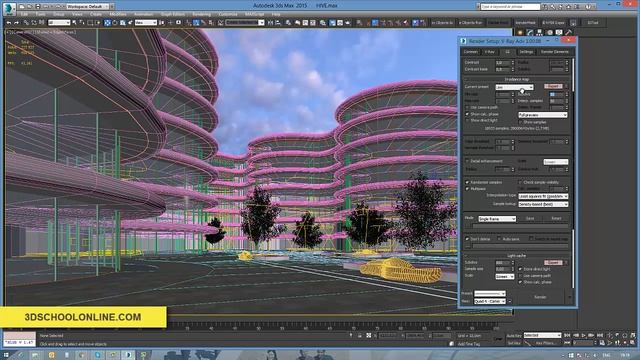Open the Mode Single frame dropdown

[x=497, y=219]
